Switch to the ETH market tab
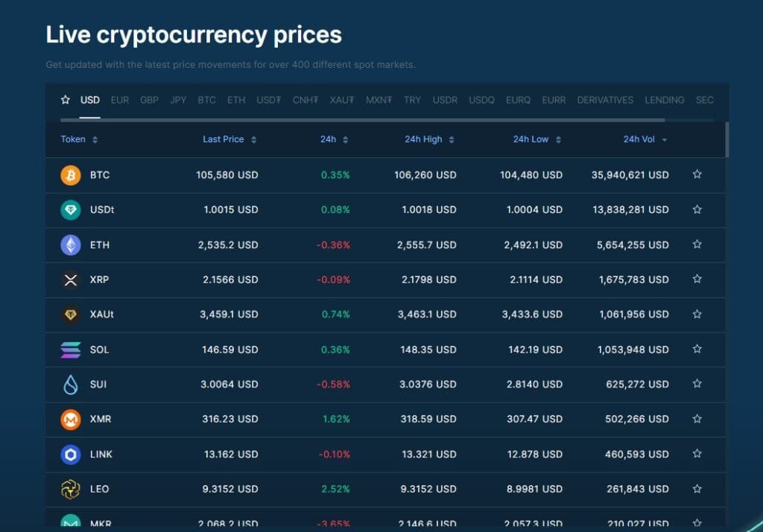The width and height of the screenshot is (763, 532). 236,101
